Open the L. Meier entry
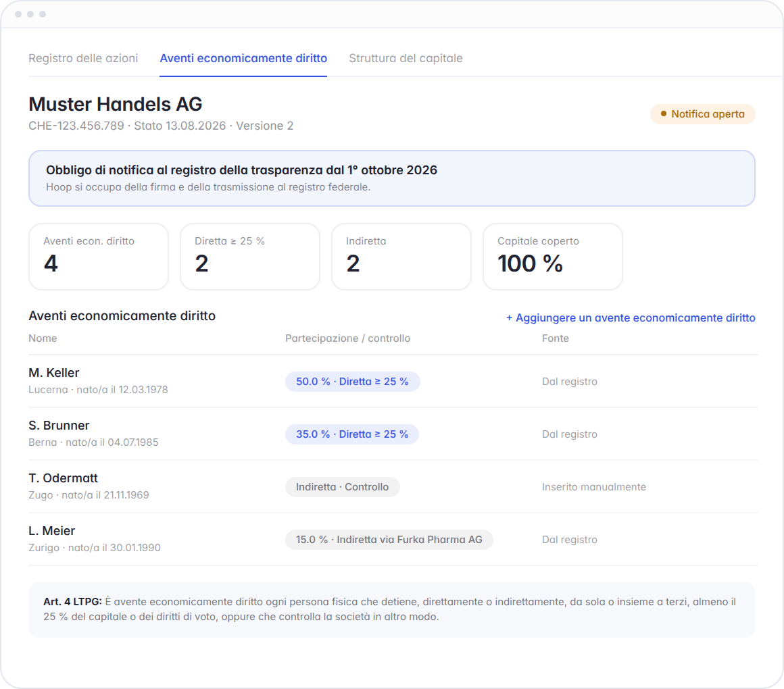Screen dimensions: 784x689 pos(393,539)
